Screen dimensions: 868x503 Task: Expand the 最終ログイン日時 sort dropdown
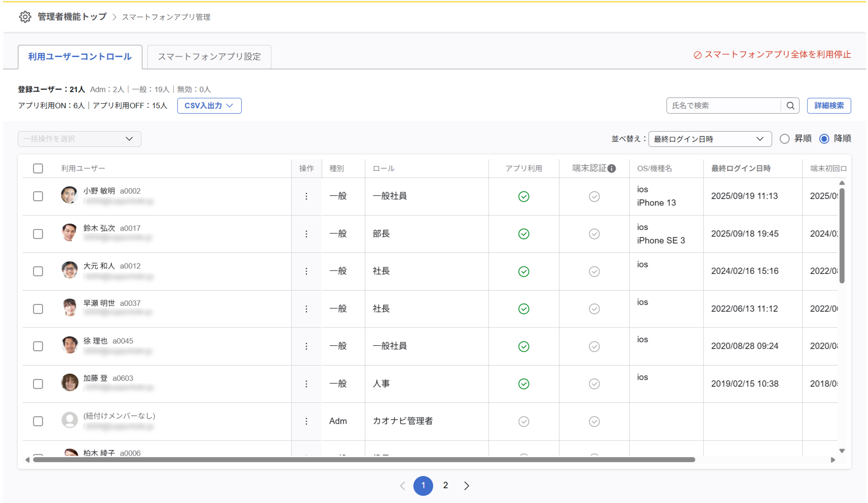click(709, 139)
